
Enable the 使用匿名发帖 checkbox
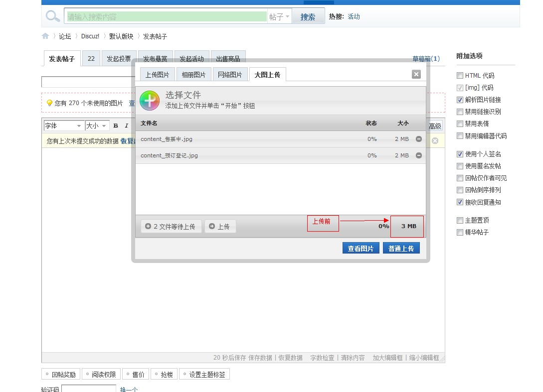point(460,166)
